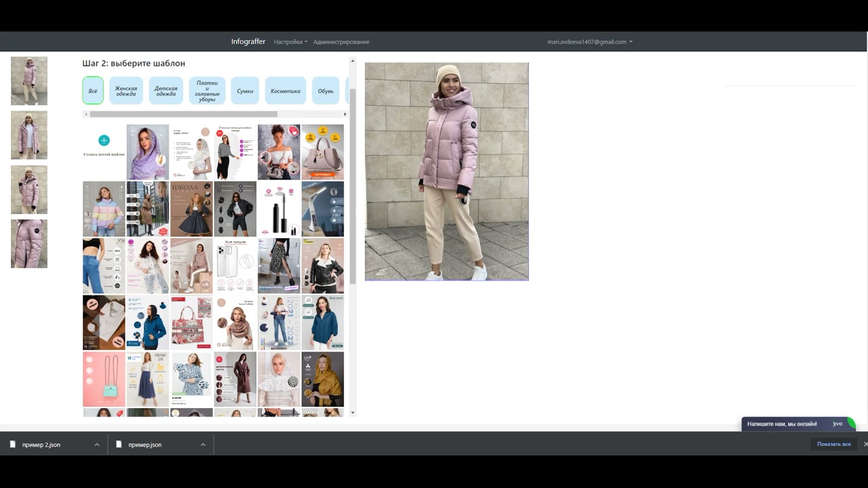Choose the white bridal scarf template
Image resolution: width=868 pixels, height=488 pixels.
(191, 152)
